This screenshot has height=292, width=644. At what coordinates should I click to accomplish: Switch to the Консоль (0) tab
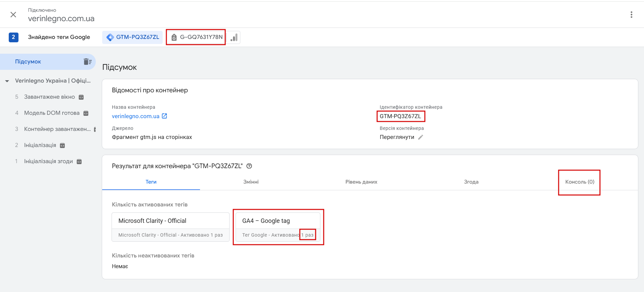point(580,182)
